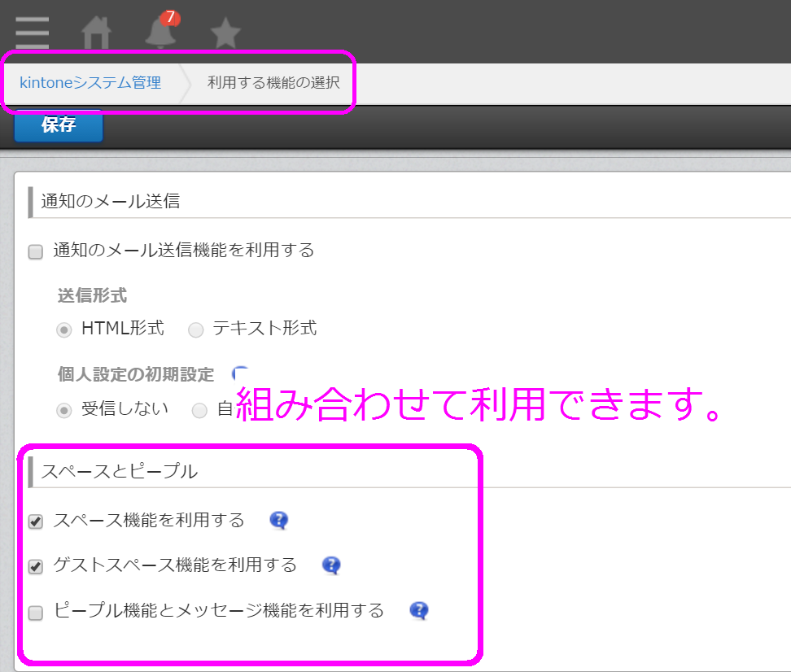
Task: Click the 保存 button
Action: [x=59, y=124]
